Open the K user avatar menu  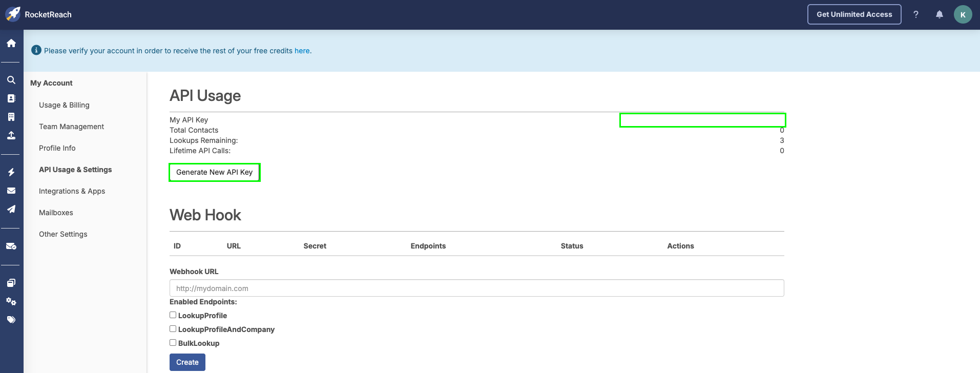coord(963,14)
